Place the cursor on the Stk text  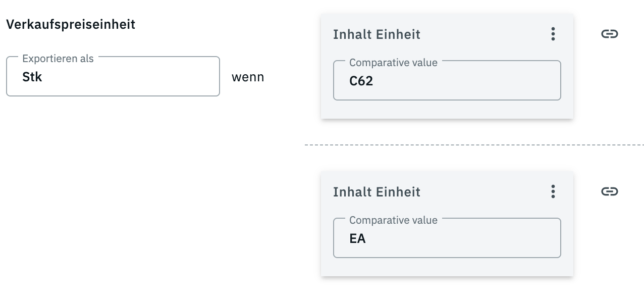click(32, 77)
